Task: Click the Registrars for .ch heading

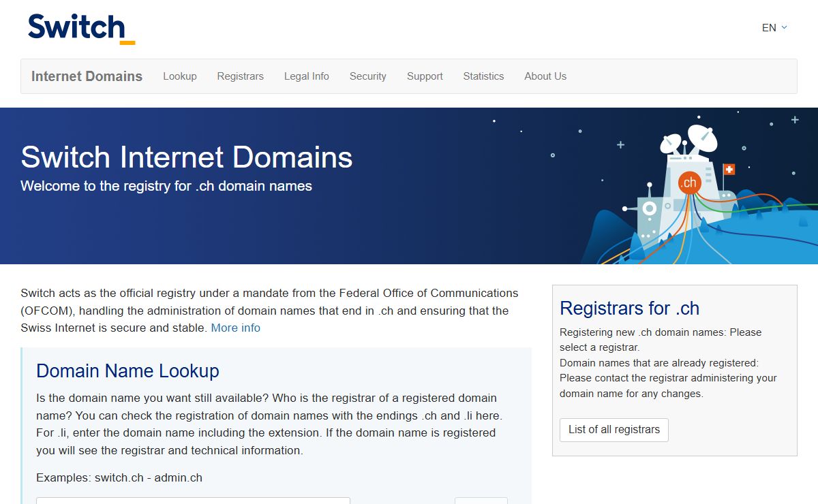Action: pos(629,309)
